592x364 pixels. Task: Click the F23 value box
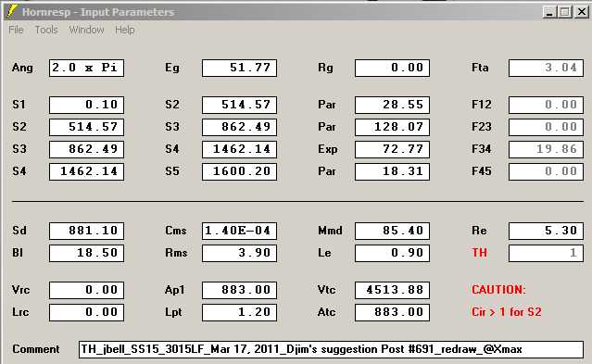click(x=546, y=127)
